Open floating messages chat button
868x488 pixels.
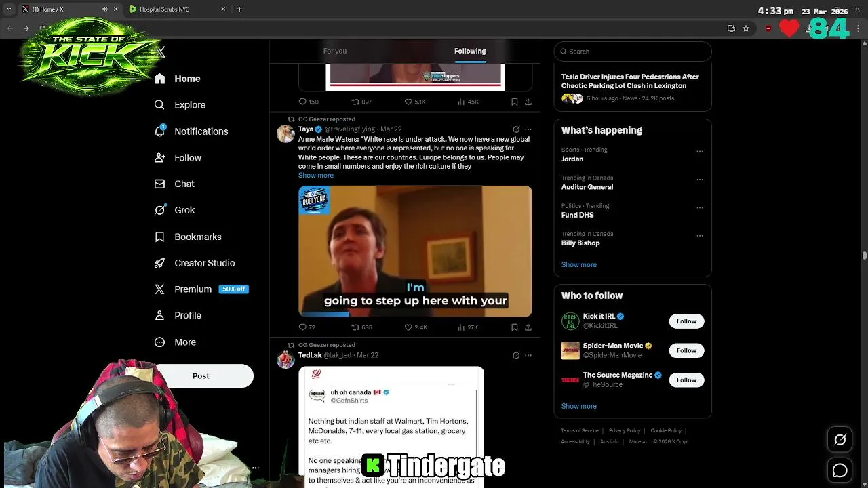click(x=840, y=470)
